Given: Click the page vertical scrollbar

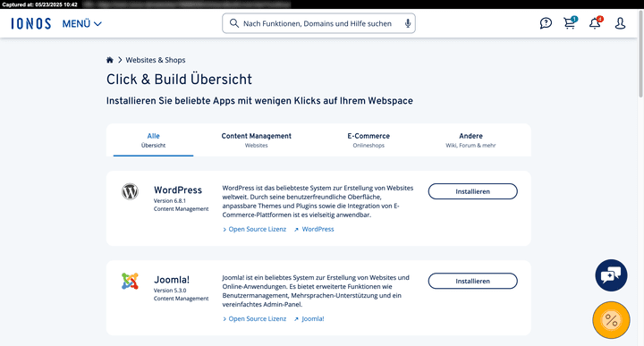Looking at the screenshot, I should 640,55.
